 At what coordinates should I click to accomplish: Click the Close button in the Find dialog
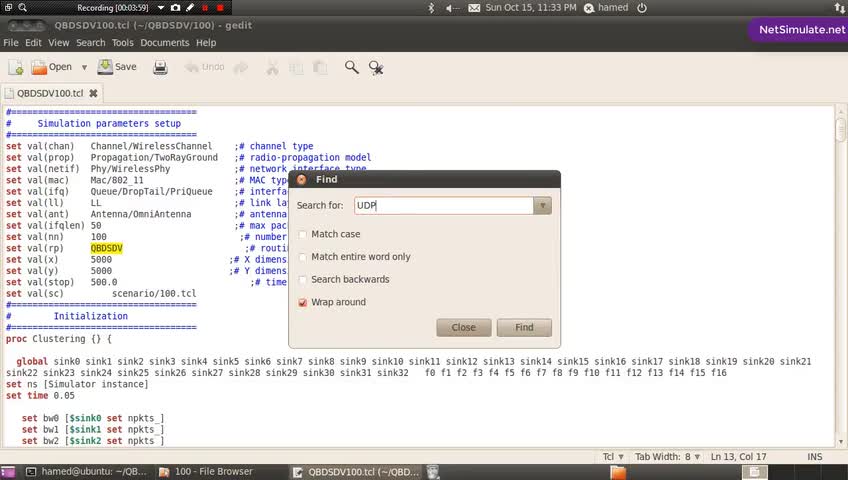pos(463,328)
